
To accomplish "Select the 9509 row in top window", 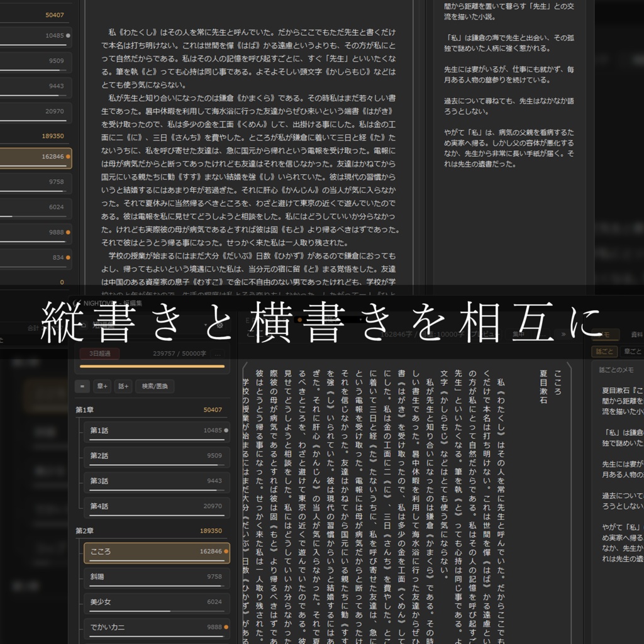I will [x=36, y=62].
